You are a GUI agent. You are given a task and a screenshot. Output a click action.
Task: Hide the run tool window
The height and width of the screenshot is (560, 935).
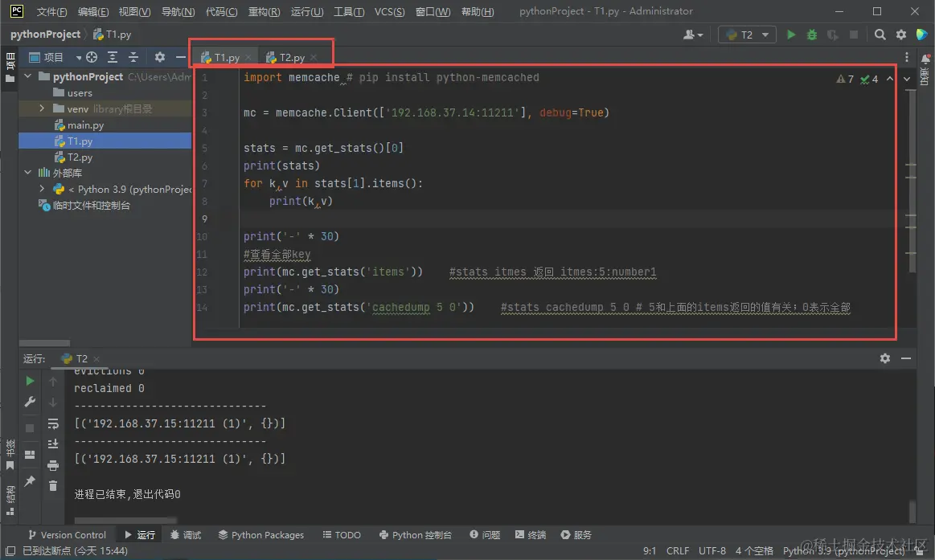click(x=906, y=358)
